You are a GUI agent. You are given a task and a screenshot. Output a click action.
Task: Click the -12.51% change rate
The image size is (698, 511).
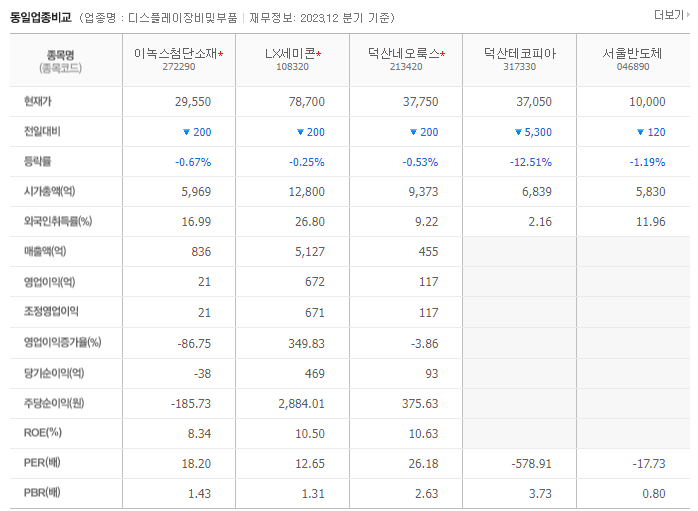click(x=531, y=162)
